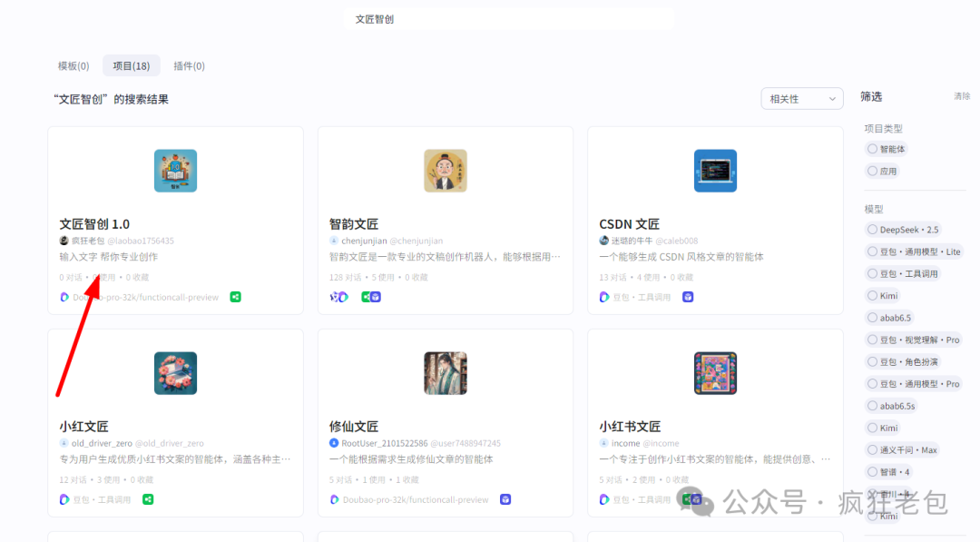Open the 小红文匠 title link
This screenshot has height=542, width=980.
(83, 427)
